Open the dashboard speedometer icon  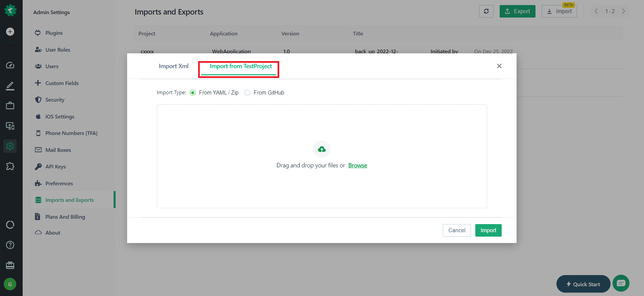(x=10, y=65)
